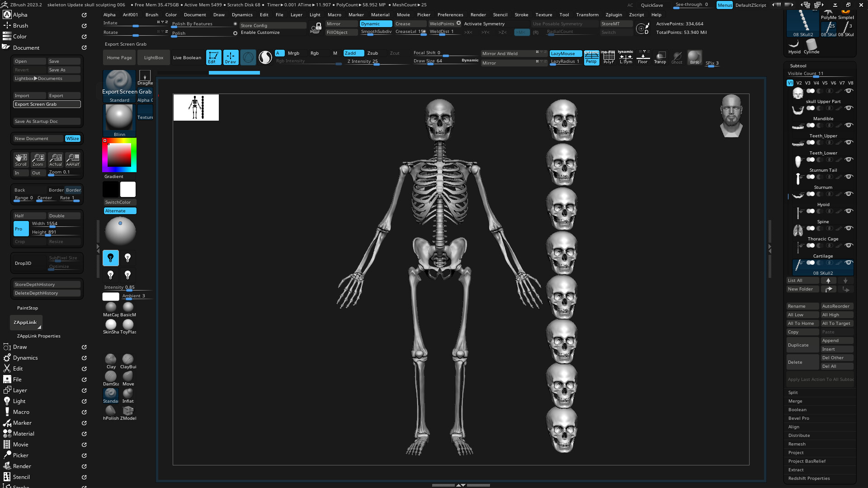Enable Transp mode for subtools
The image size is (868, 488).
coord(660,57)
